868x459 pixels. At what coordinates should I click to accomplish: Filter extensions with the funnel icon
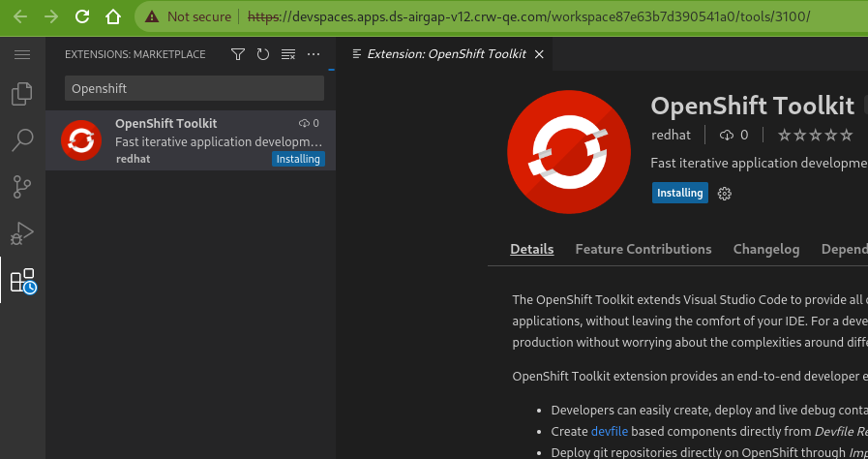pyautogui.click(x=238, y=54)
